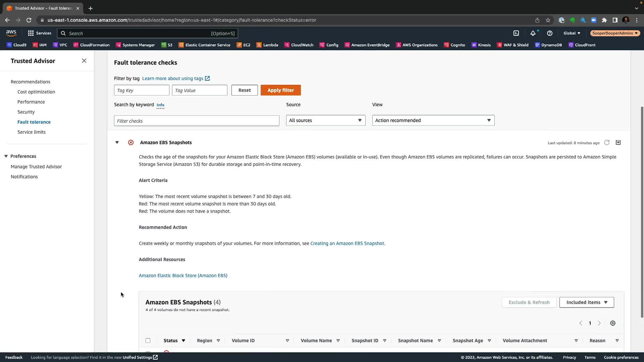Screen dimensions: 644x362
Task: Open the Services grid menu
Action: [x=39, y=33]
